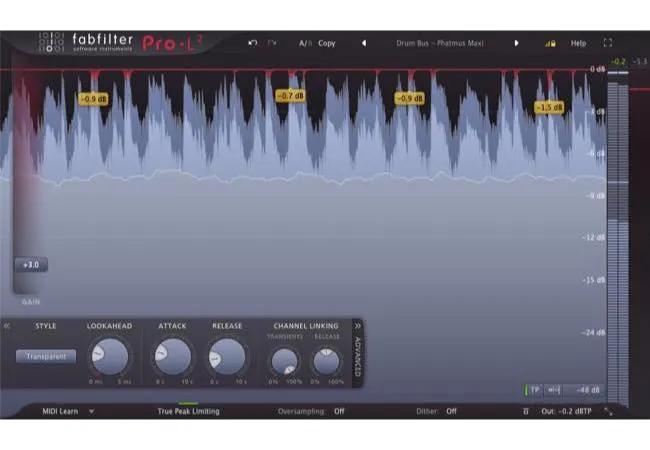The width and height of the screenshot is (650, 450).
Task: Open the Oversampling Off menu
Action: 339,411
